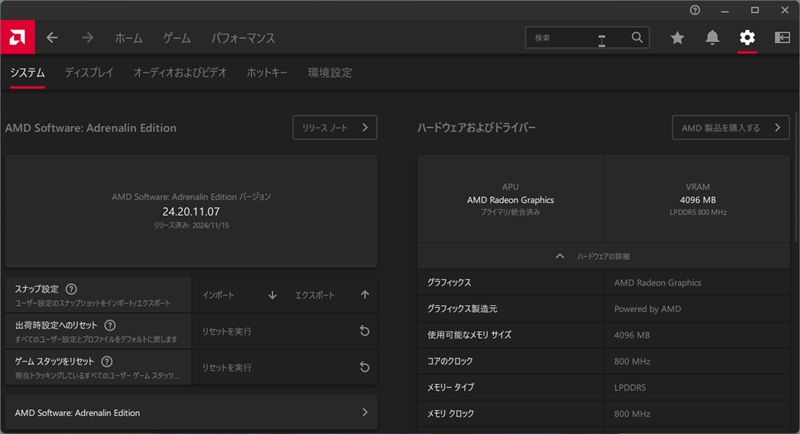
Task: Open the パフォーマンス menu
Action: (243, 38)
